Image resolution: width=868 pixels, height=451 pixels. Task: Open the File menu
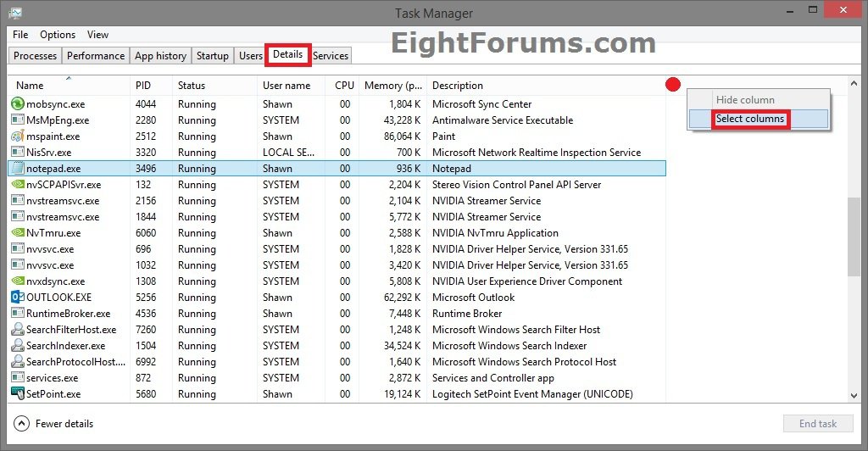[x=20, y=34]
